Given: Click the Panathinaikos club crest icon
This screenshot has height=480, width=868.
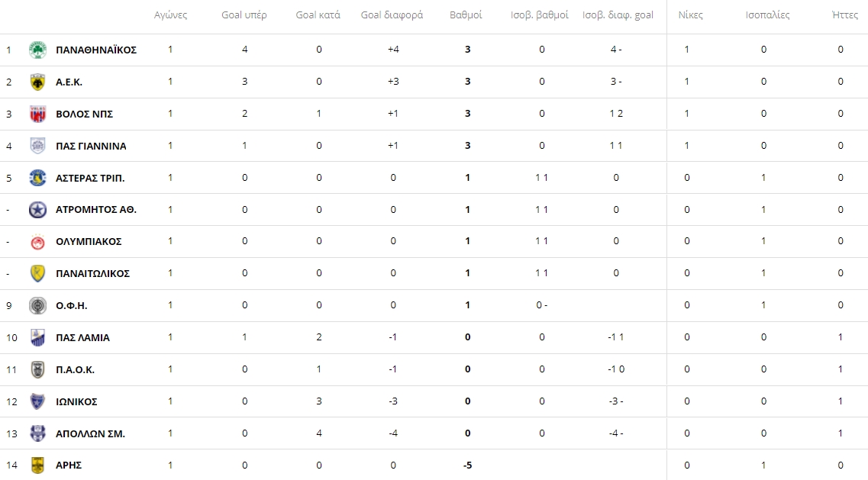Looking at the screenshot, I should (37, 50).
